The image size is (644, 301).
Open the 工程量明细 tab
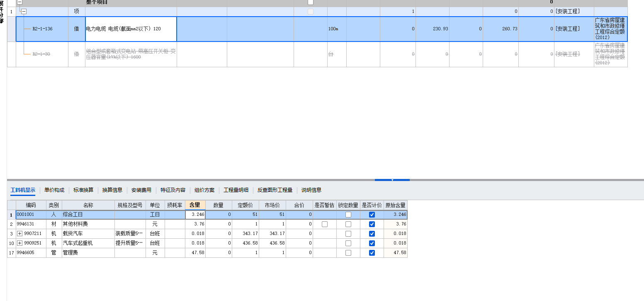point(236,190)
